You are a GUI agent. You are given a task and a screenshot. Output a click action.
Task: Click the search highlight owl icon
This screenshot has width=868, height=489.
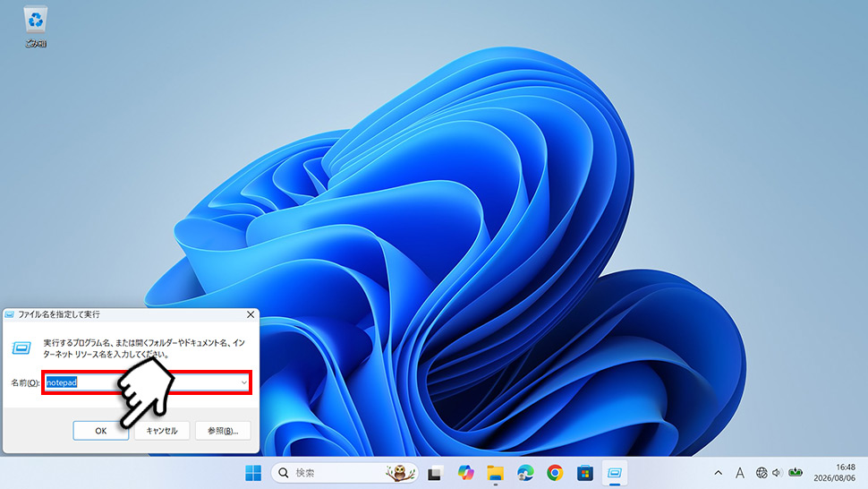[x=399, y=473]
